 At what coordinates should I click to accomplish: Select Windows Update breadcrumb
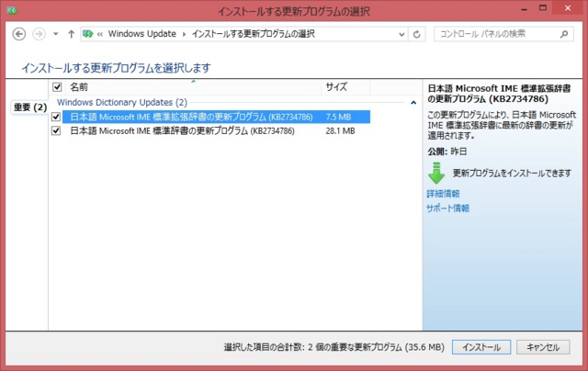pyautogui.click(x=142, y=34)
